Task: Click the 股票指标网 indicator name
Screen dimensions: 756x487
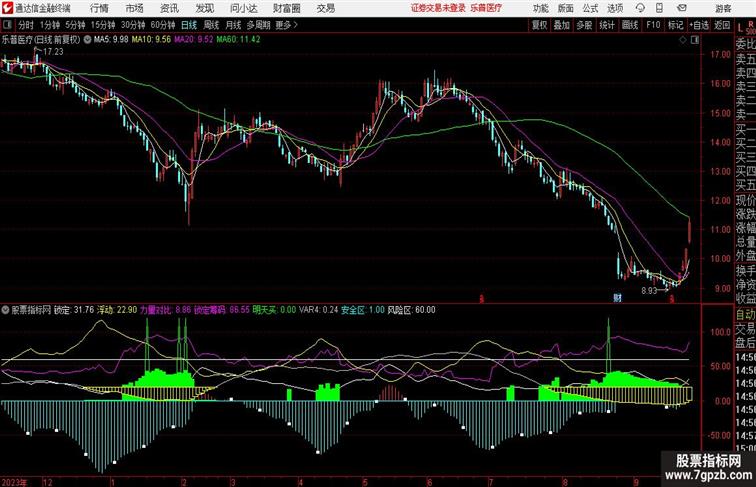Action: [31, 310]
